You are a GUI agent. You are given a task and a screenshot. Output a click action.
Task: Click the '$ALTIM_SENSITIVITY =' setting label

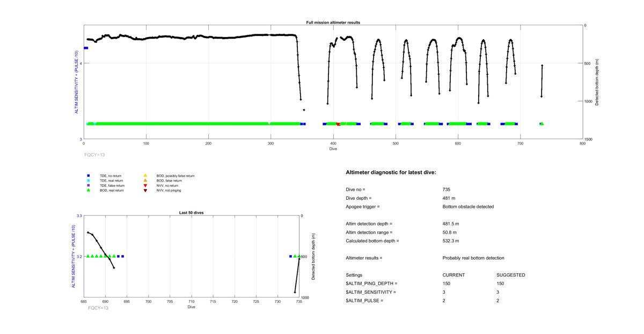point(371,292)
